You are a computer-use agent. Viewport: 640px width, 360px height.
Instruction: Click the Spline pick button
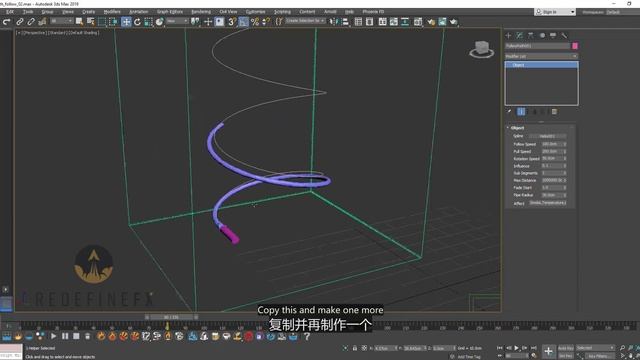click(x=547, y=136)
